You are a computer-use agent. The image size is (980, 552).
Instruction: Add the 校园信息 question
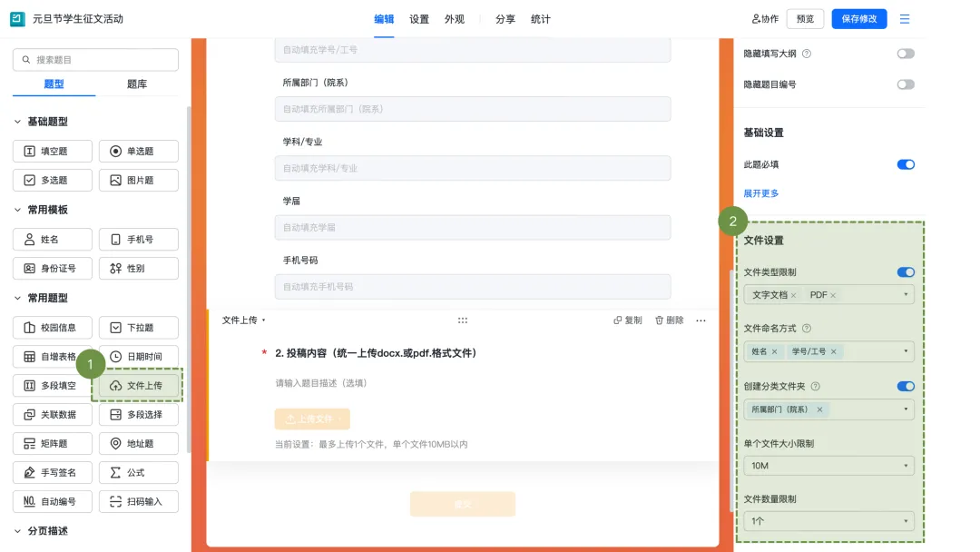[x=53, y=328]
